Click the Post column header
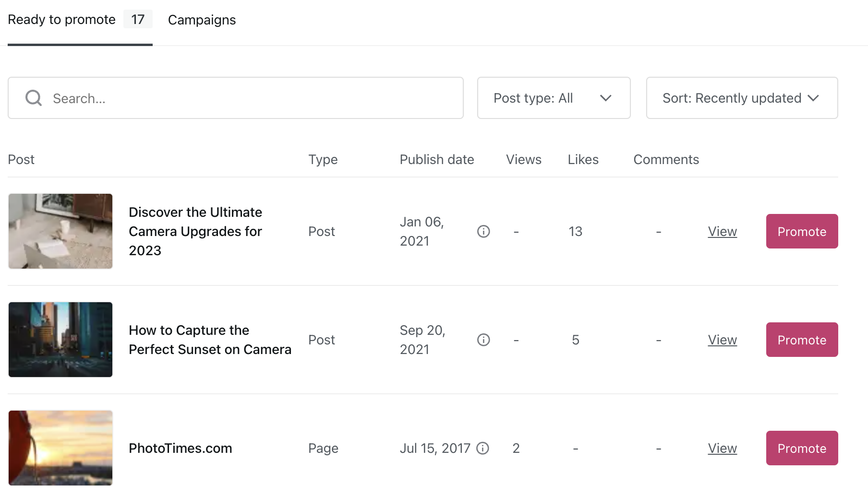This screenshot has height=496, width=868. click(21, 159)
